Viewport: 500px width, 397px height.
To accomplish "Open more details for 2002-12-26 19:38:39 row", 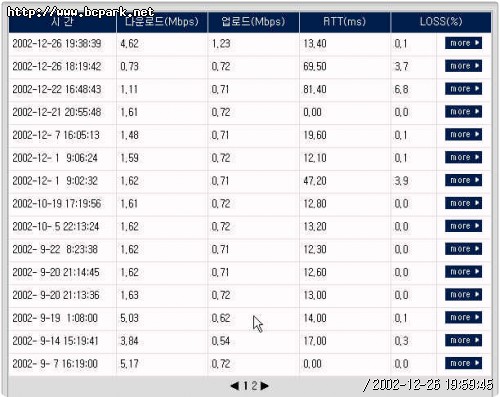I will coord(463,43).
